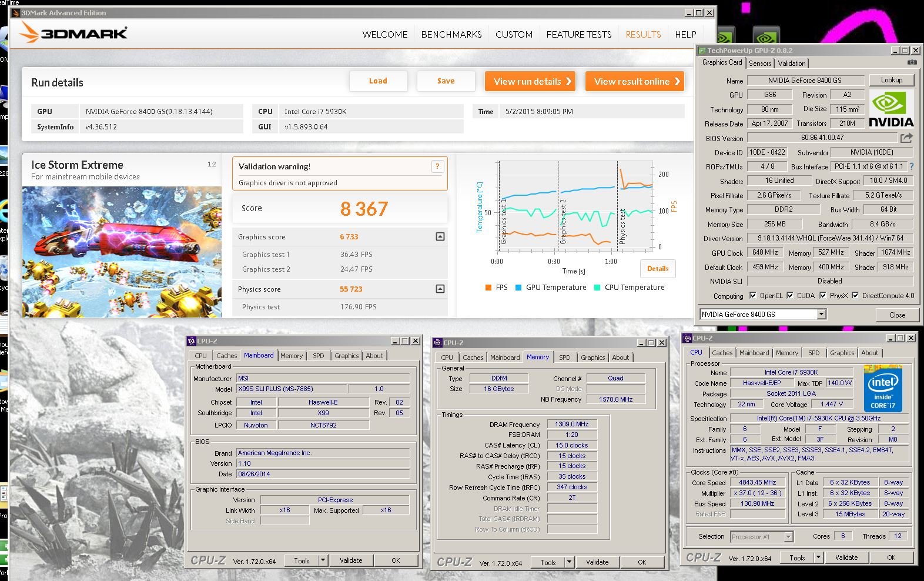The image size is (924, 581).
Task: Click the 3DMark title bar app icon
Action: tap(16, 12)
